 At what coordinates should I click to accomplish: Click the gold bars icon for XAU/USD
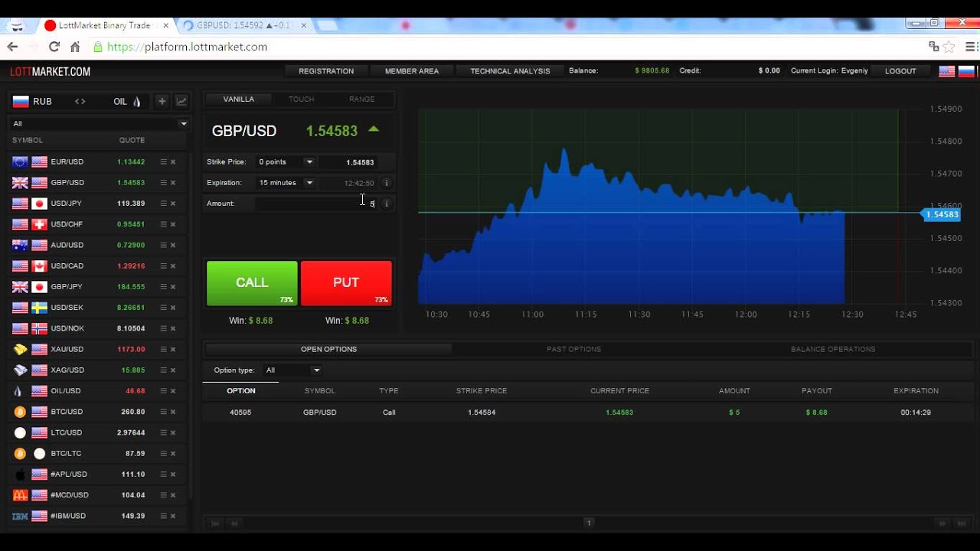(21, 349)
